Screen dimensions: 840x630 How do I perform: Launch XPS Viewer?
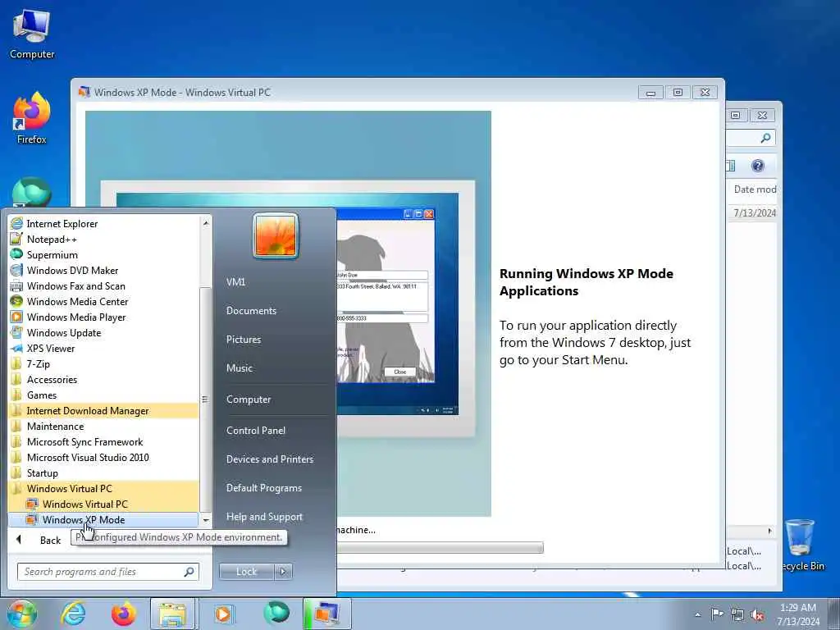(x=50, y=348)
